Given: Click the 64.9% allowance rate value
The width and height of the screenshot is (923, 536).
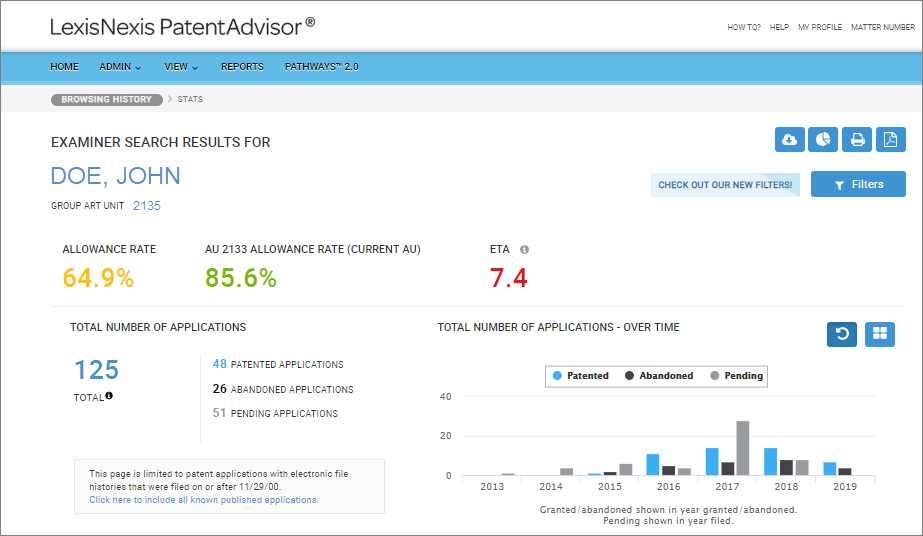Looking at the screenshot, I should (98, 278).
